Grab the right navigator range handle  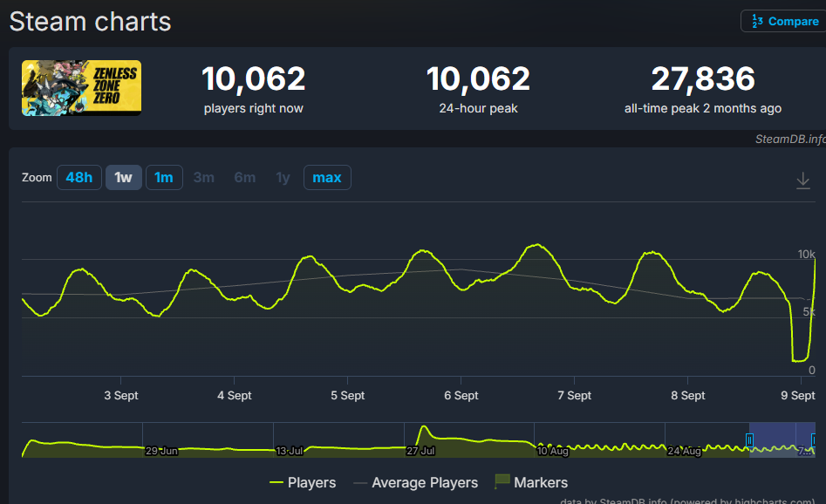tap(814, 439)
